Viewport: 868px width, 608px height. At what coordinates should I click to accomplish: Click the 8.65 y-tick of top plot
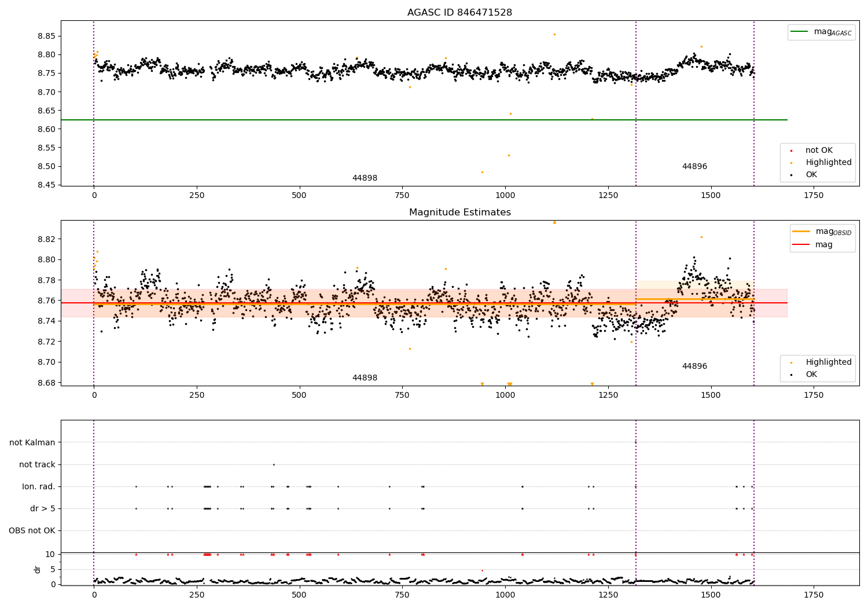pos(46,111)
